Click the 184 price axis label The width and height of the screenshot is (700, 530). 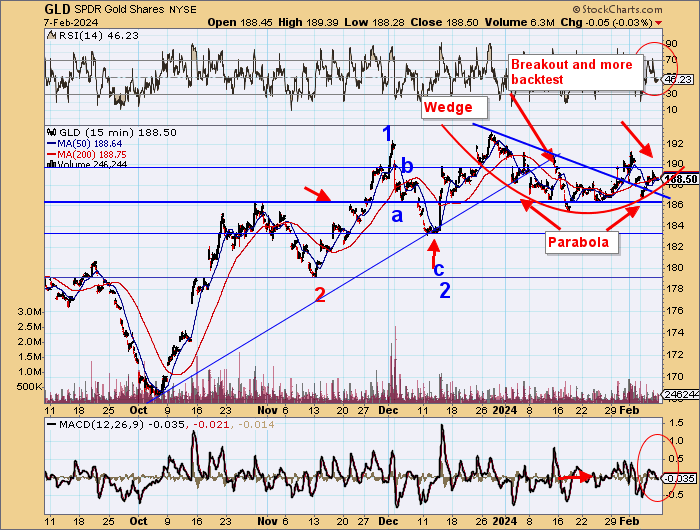(x=675, y=225)
